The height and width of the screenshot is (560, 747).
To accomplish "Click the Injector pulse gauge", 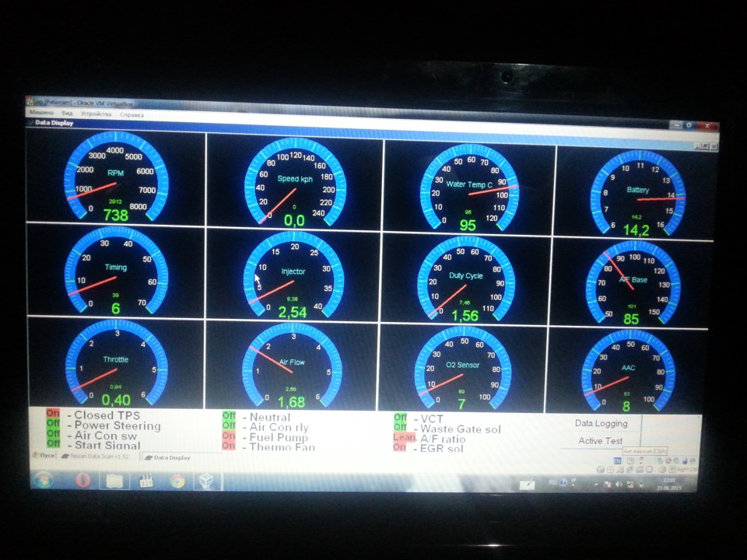I will (293, 275).
